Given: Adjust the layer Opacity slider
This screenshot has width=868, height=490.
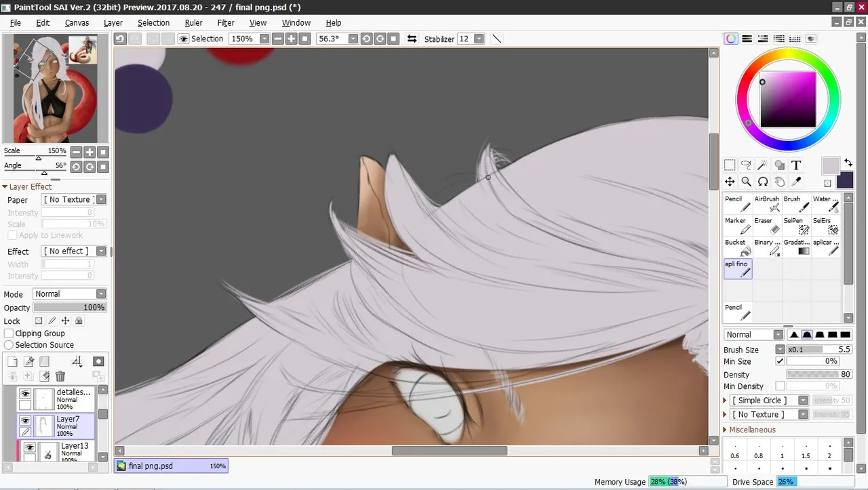Looking at the screenshot, I should tap(70, 307).
